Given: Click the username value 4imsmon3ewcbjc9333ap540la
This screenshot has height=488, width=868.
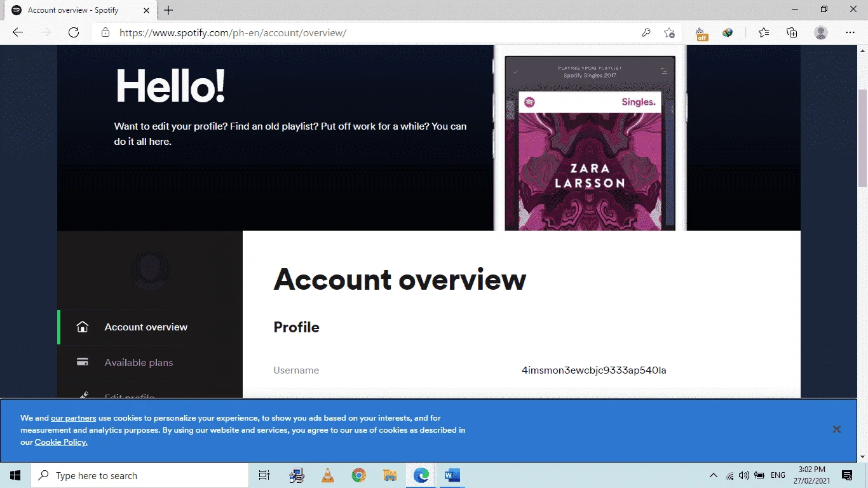Looking at the screenshot, I should (x=593, y=370).
